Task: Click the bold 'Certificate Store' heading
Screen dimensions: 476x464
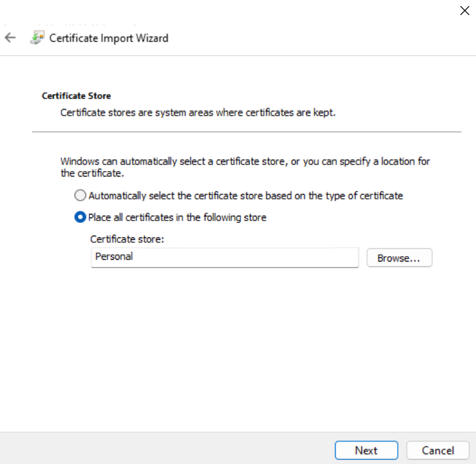Action: click(x=76, y=96)
